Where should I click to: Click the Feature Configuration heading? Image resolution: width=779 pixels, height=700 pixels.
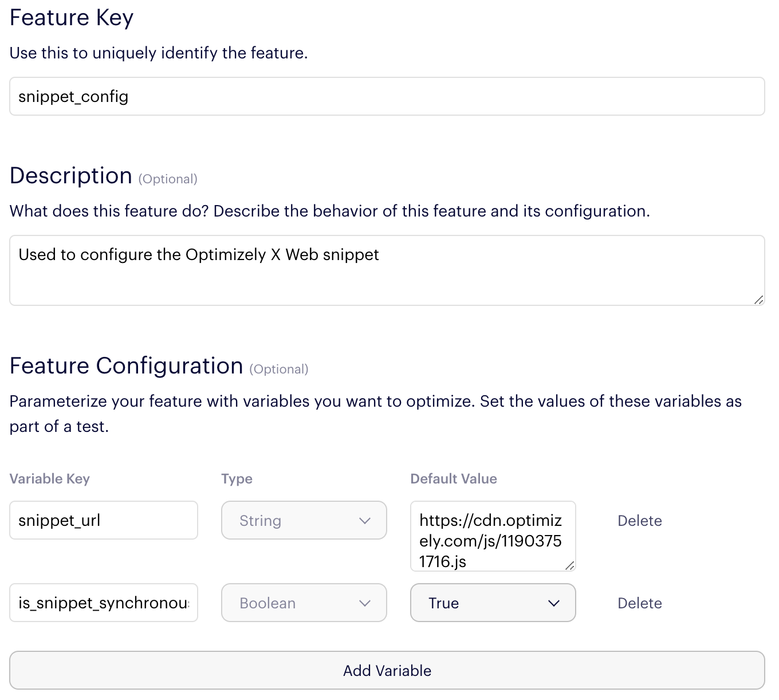click(127, 365)
